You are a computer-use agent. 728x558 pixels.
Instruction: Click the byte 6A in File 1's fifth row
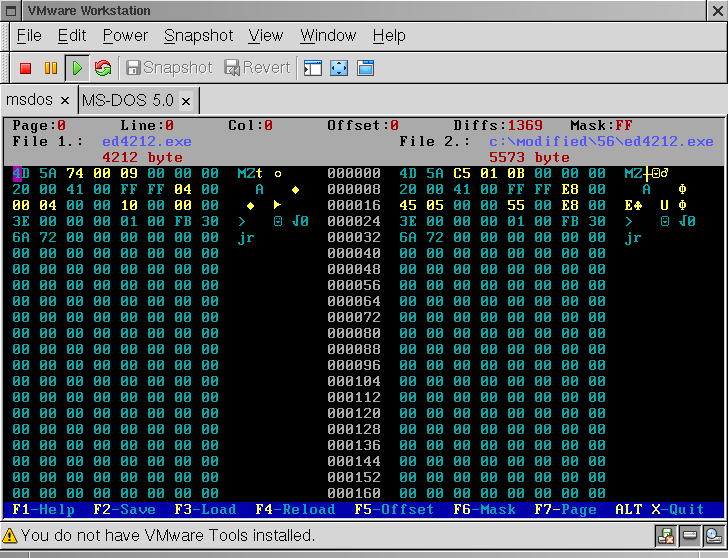coord(21,237)
